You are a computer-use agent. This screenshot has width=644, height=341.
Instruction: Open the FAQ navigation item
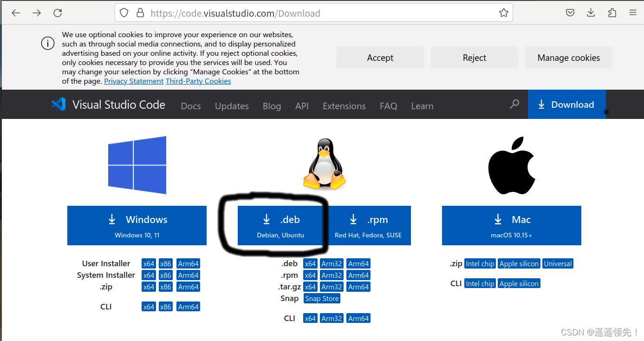389,106
